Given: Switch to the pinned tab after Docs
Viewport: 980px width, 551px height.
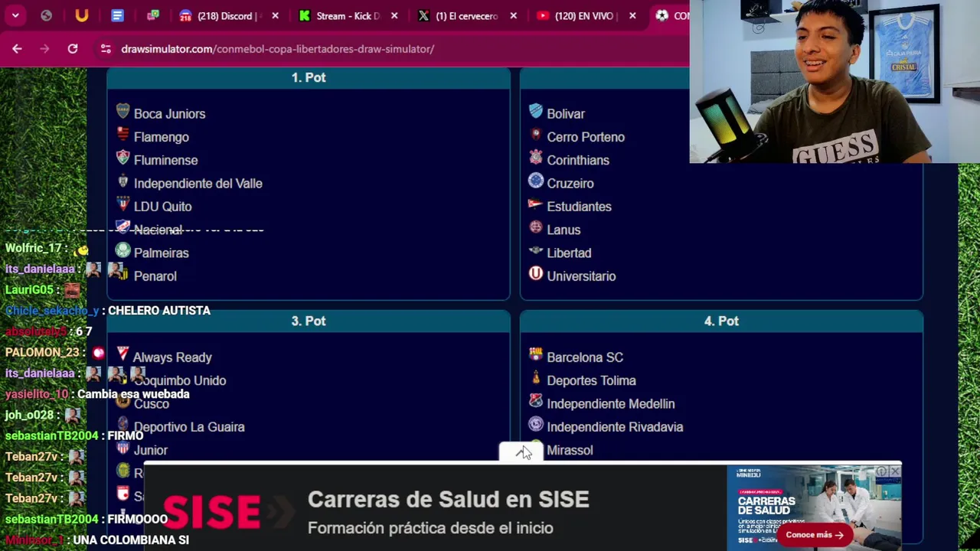Looking at the screenshot, I should point(153,15).
